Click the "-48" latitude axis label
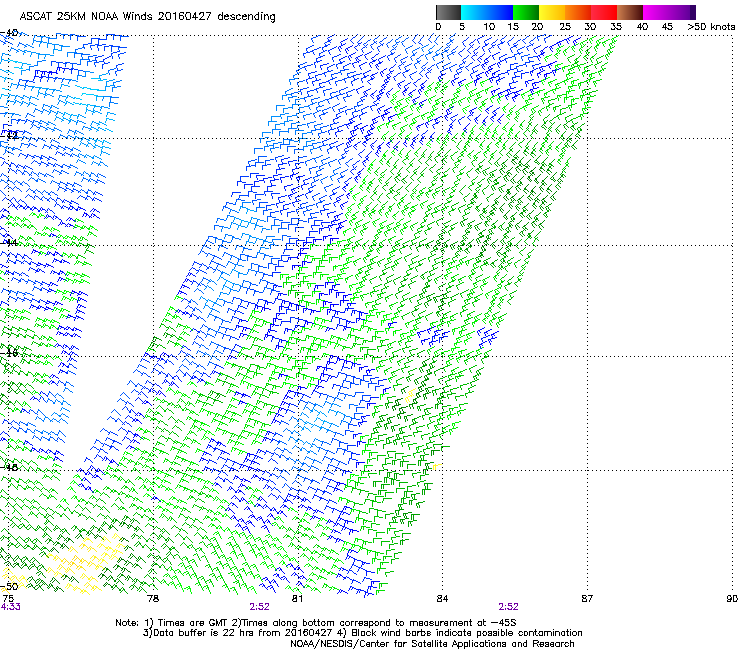This screenshot has width=740, height=650. coord(9,467)
